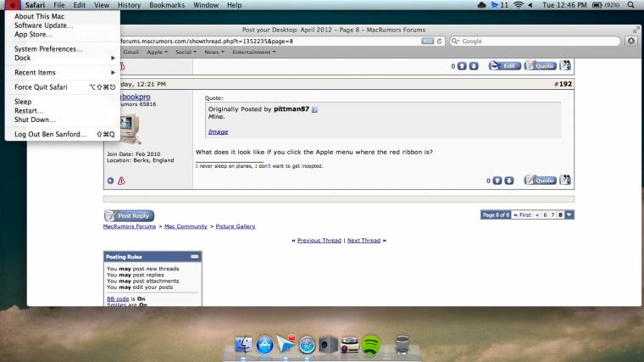This screenshot has width=644, height=362.
Task: Open the page jump dropdown arrow
Action: point(569,214)
